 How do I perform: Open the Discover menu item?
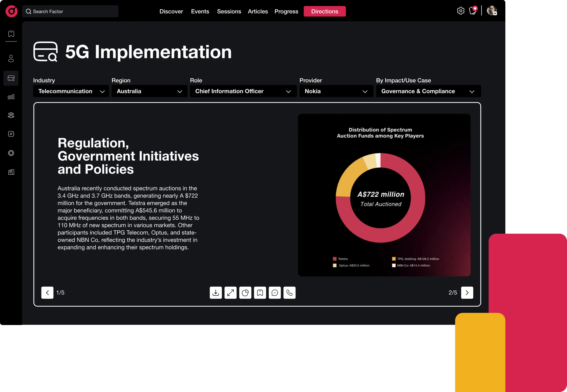point(171,11)
